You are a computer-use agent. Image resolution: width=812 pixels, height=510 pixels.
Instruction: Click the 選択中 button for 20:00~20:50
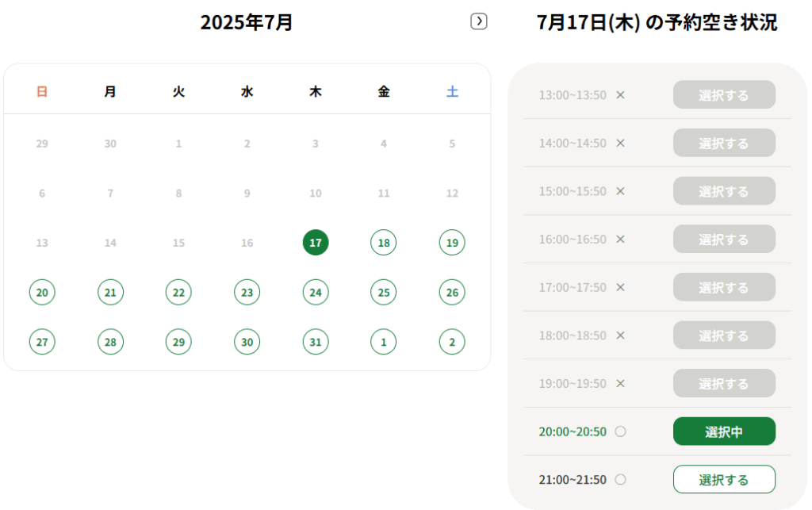click(723, 431)
